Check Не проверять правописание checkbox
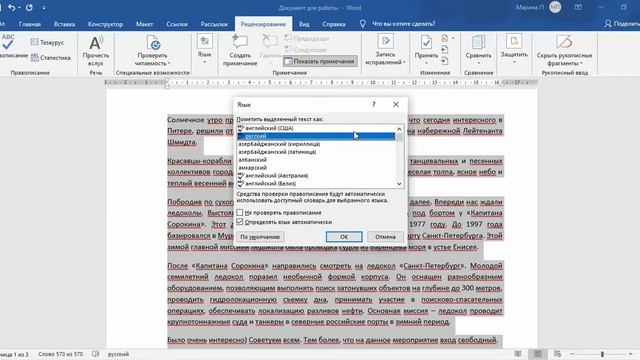Image resolution: width=640 pixels, height=360 pixels. pos(240,213)
